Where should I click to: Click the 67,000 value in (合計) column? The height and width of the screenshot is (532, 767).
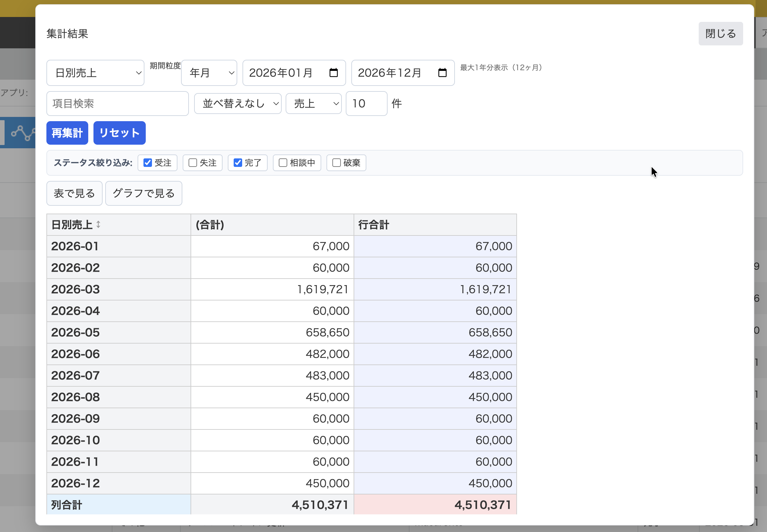click(x=331, y=246)
